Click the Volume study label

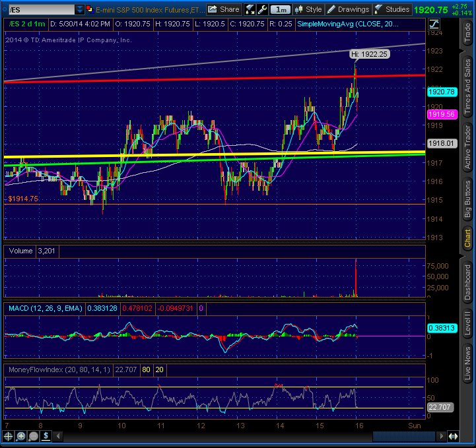(x=20, y=251)
